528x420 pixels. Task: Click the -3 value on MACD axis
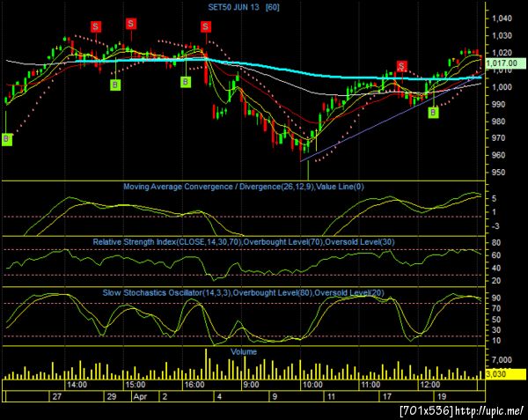495,226
